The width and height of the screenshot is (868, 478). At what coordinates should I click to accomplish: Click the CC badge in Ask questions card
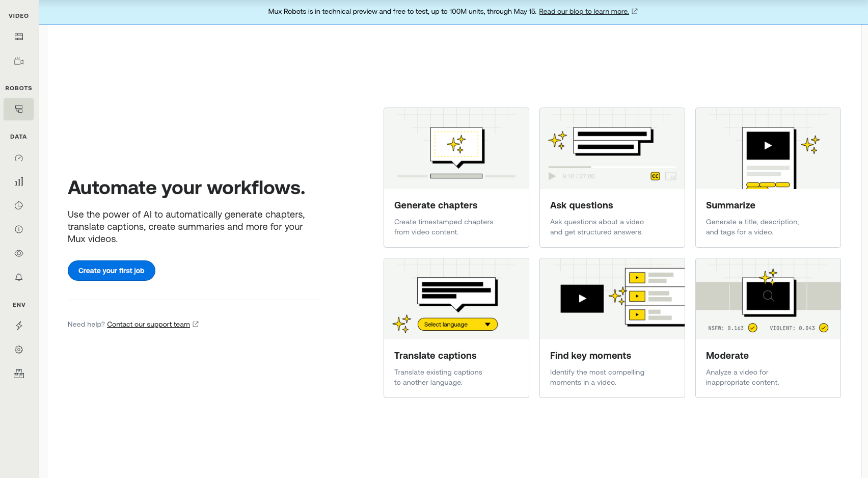[655, 176]
